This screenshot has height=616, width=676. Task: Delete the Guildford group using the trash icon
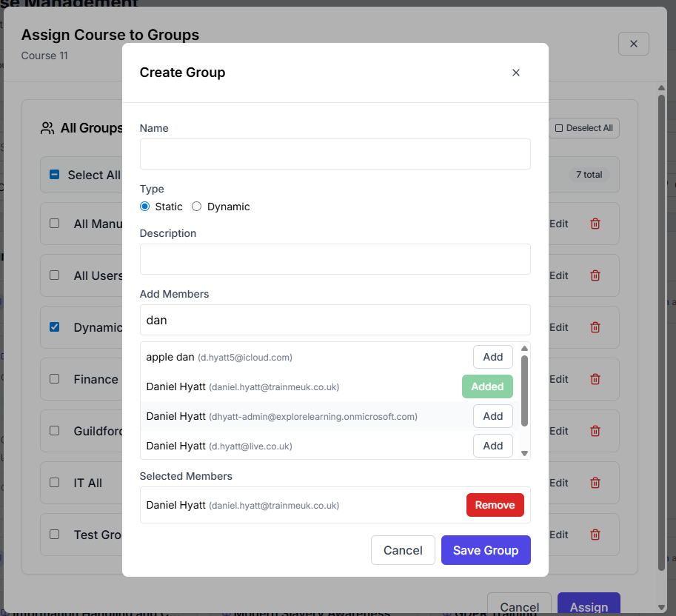(595, 431)
